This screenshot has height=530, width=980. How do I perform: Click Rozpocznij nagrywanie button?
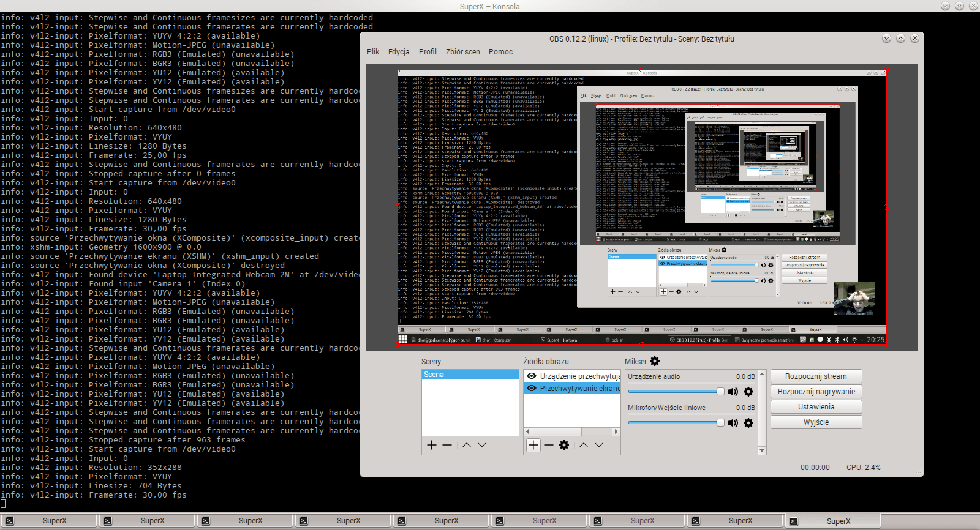coord(816,392)
